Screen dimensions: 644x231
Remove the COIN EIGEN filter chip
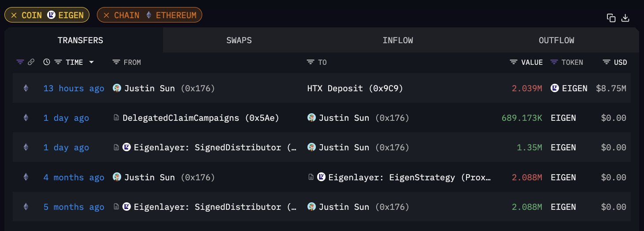click(x=14, y=15)
